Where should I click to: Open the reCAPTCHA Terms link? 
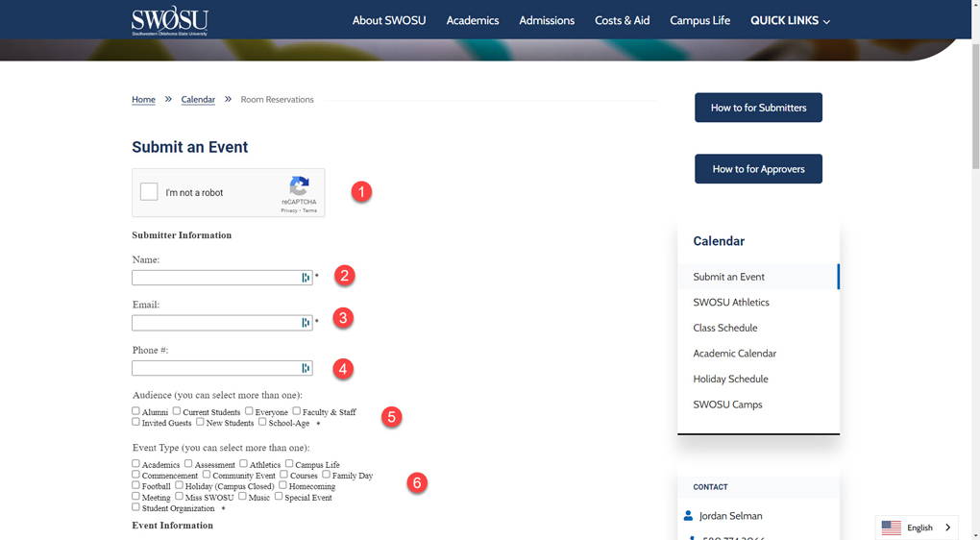(310, 210)
